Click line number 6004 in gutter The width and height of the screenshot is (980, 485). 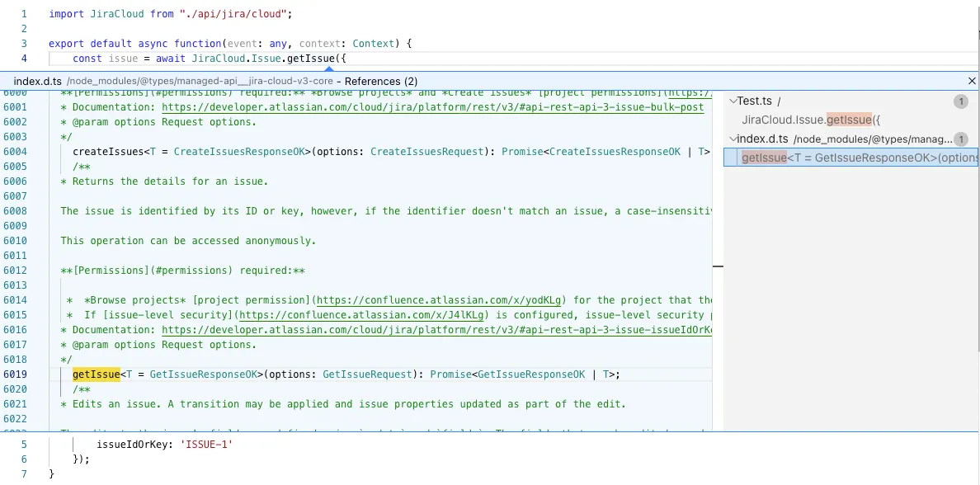(x=15, y=151)
